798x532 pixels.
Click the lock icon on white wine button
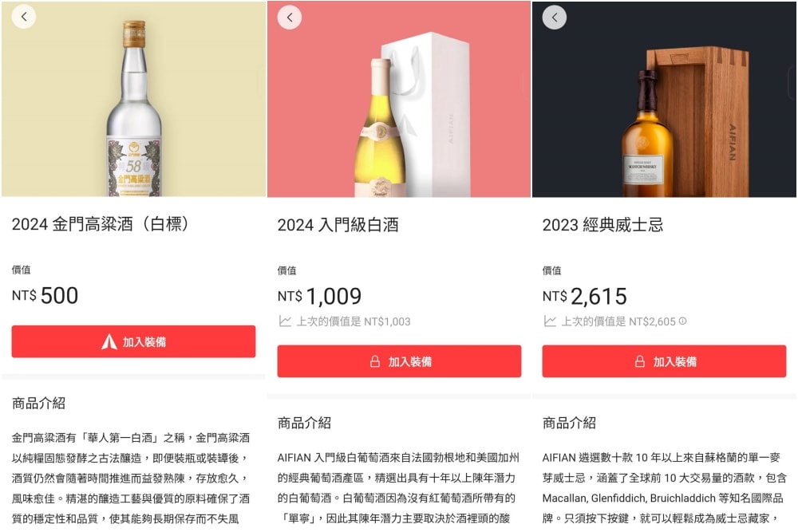pyautogui.click(x=375, y=361)
